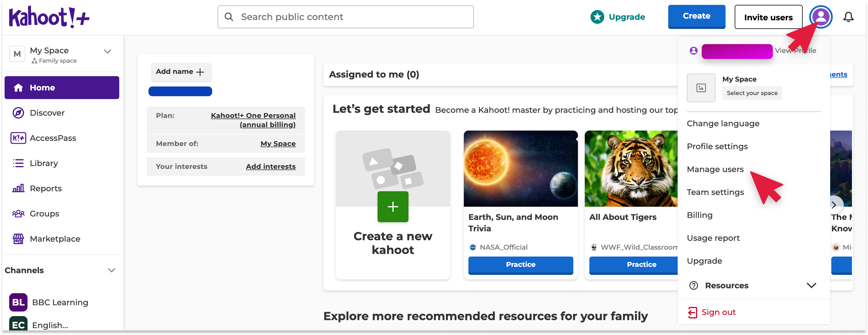Click the Earth, Sun, and Moon Trivia title
868x335 pixels.
pos(513,223)
